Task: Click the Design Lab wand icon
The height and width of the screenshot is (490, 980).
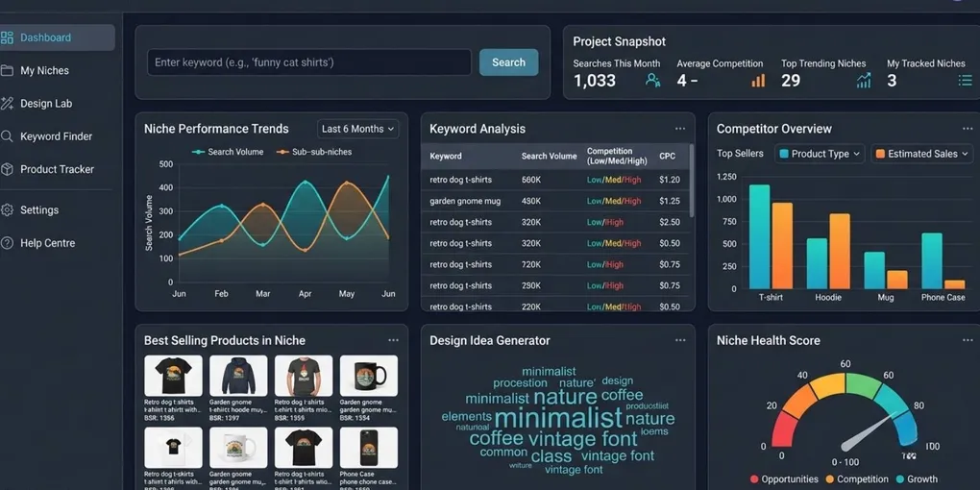Action: point(7,104)
